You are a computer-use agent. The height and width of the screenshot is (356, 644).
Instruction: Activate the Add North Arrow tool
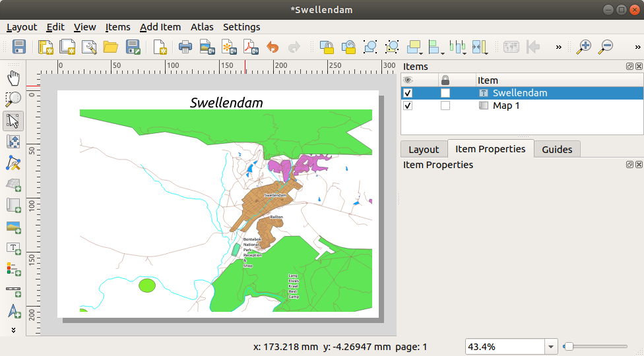[x=13, y=312]
